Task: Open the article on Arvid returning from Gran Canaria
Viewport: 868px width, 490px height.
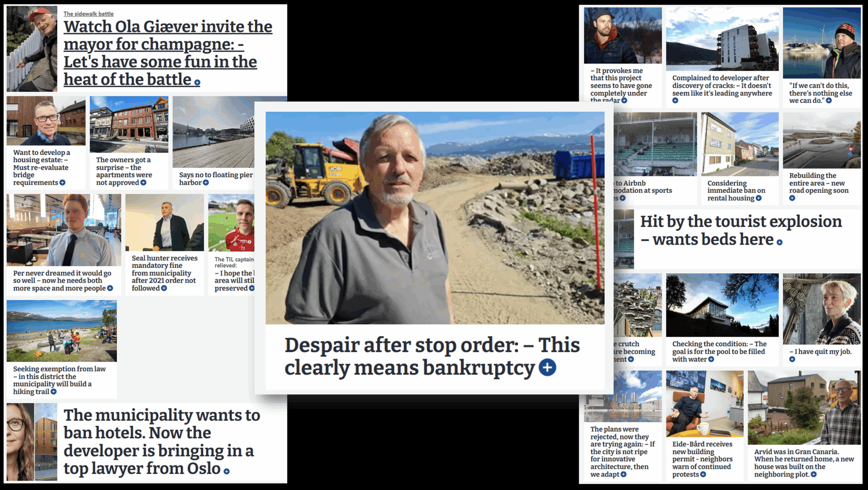Action: 804,463
